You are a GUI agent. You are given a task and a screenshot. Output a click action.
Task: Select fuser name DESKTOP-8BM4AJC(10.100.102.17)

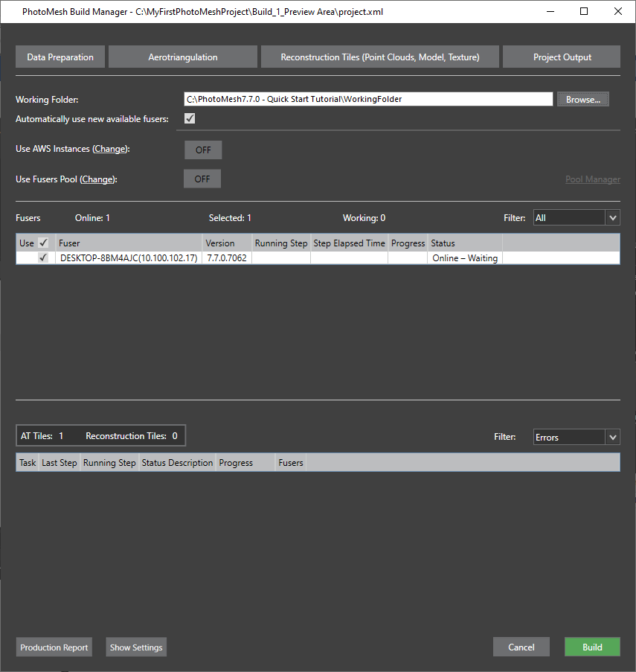pyautogui.click(x=129, y=258)
